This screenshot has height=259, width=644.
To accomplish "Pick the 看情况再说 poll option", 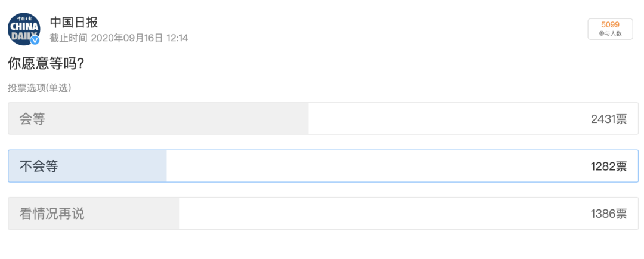I will click(52, 214).
